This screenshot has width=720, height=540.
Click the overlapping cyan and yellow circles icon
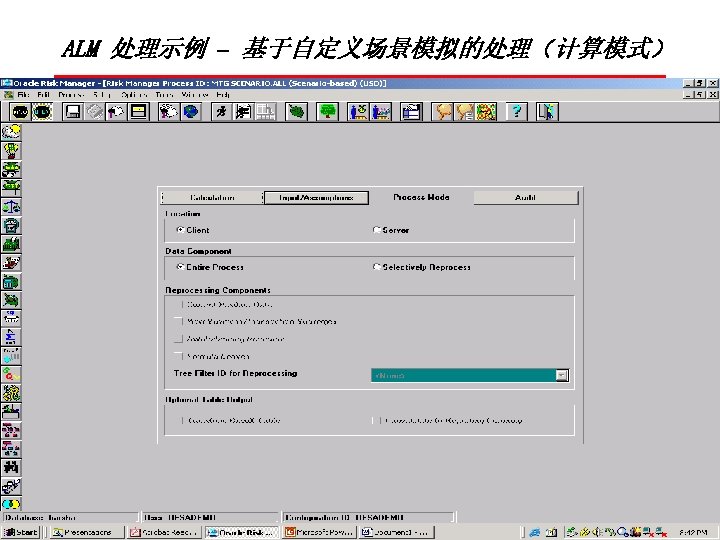click(x=11, y=504)
